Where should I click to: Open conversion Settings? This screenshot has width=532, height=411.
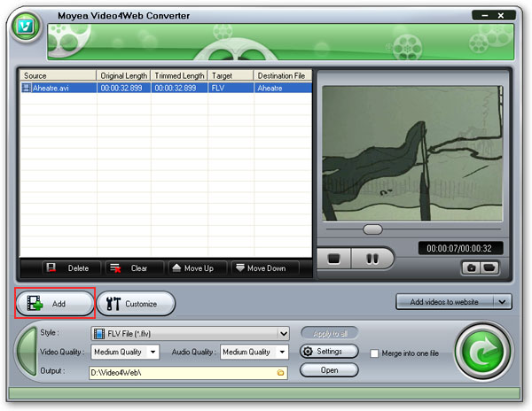(x=329, y=352)
